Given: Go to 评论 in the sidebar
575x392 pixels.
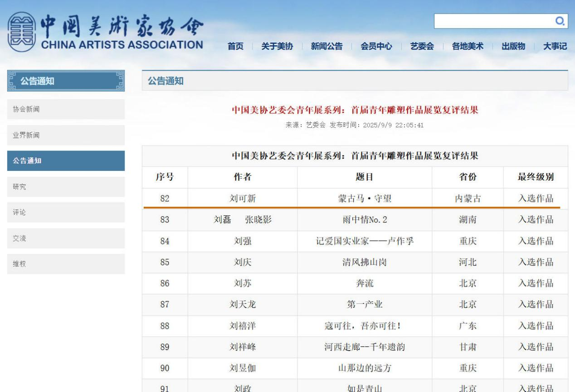Looking at the screenshot, I should [66, 213].
